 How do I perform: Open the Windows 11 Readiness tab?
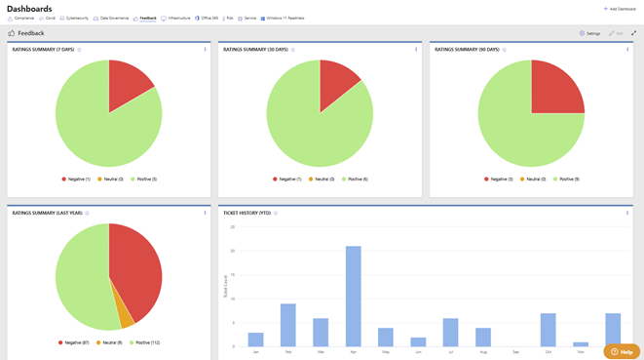click(283, 19)
